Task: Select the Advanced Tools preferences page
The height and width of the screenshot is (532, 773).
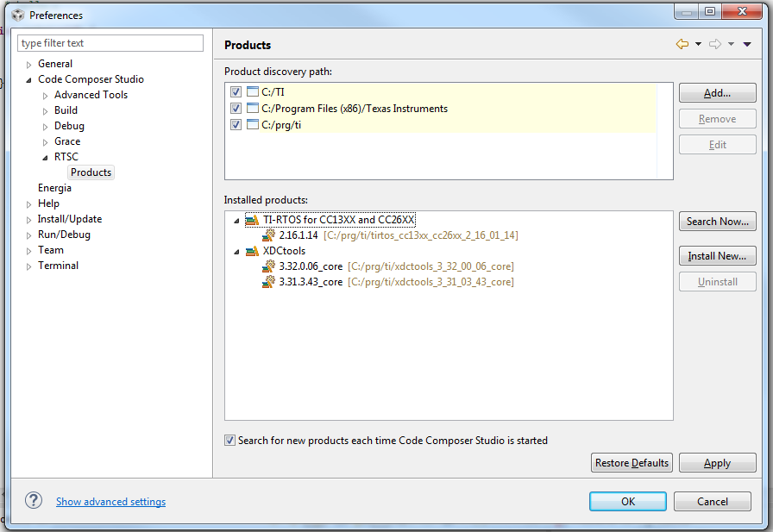Action: 91,95
